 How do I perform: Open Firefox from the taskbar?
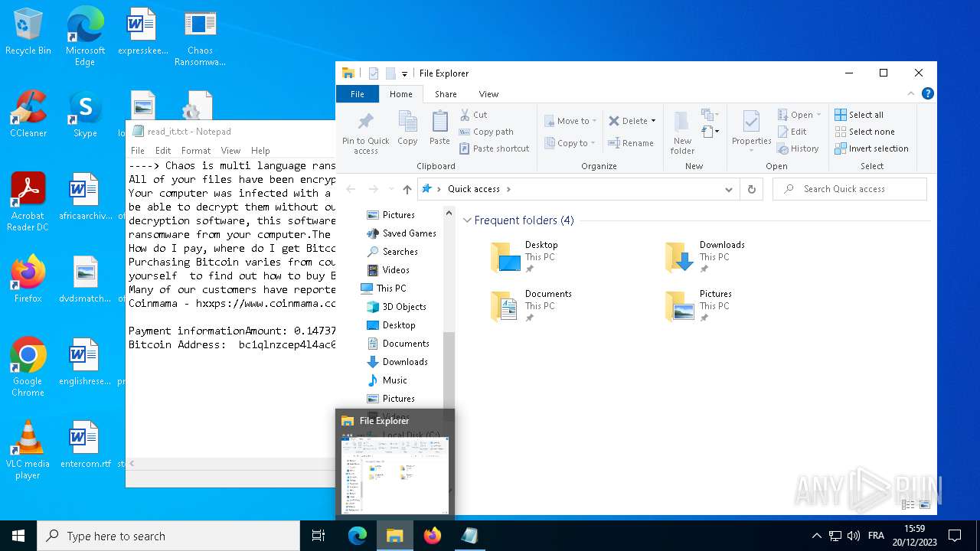pos(433,536)
